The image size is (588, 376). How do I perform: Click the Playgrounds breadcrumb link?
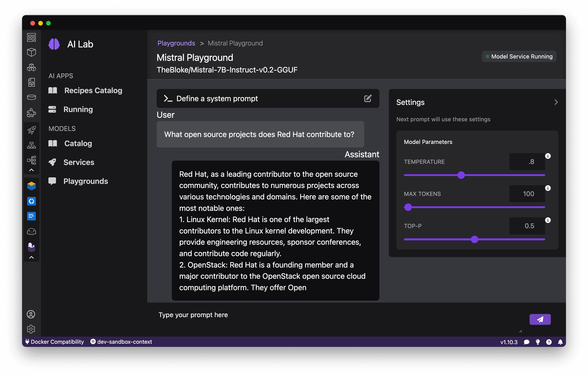(176, 43)
